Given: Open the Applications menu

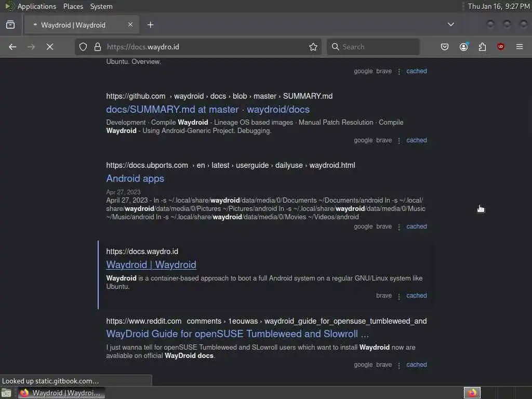Looking at the screenshot, I should coord(37,6).
